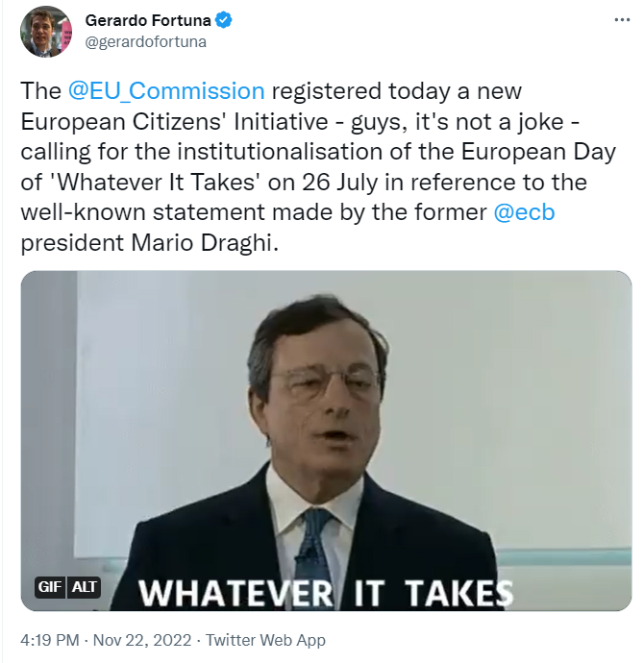The width and height of the screenshot is (644, 663).
Task: Click the blue verified badge
Action: [x=224, y=20]
